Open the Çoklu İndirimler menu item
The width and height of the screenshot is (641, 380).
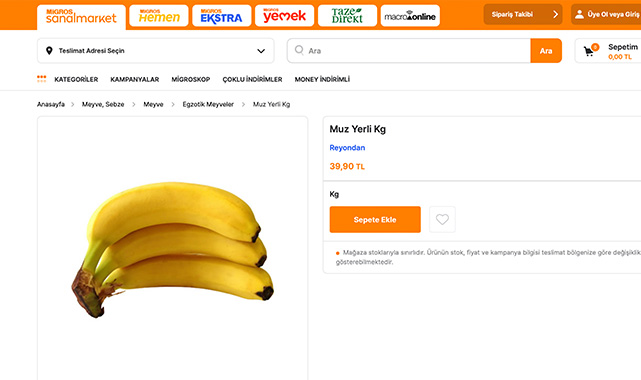[252, 79]
